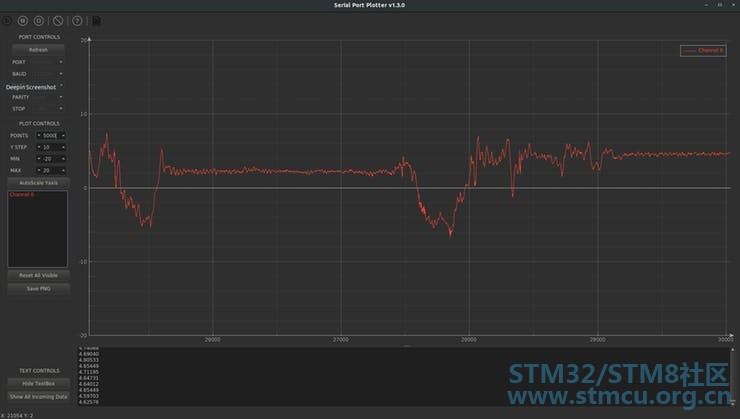The image size is (740, 419).
Task: Increase the MAX axis value
Action: coord(63,170)
